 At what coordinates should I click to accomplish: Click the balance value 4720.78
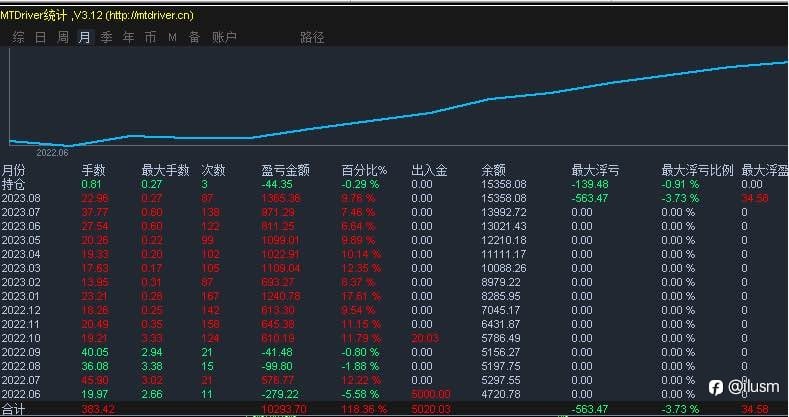pos(501,394)
